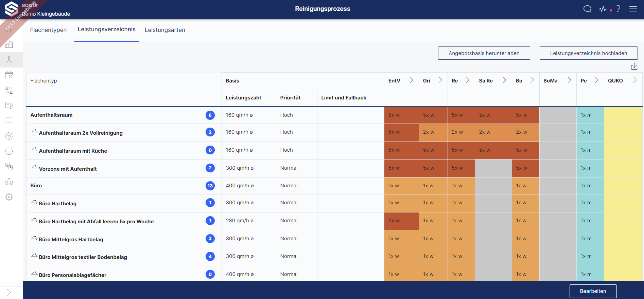Select the cleaning process flask icon
This screenshot has width=644, height=299.
[x=9, y=60]
